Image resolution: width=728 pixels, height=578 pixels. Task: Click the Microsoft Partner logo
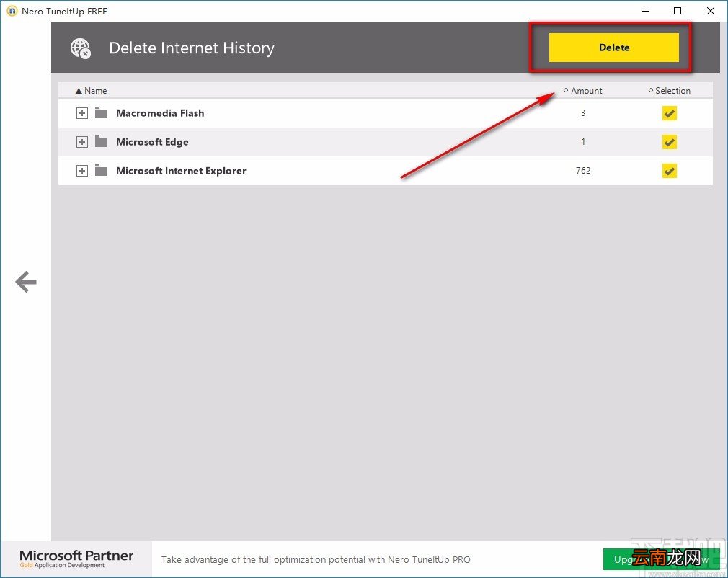coord(76,559)
